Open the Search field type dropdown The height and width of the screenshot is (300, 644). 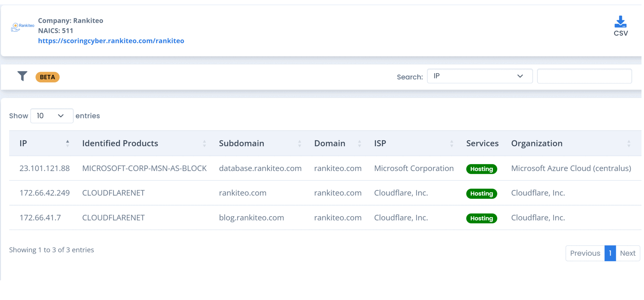point(479,76)
